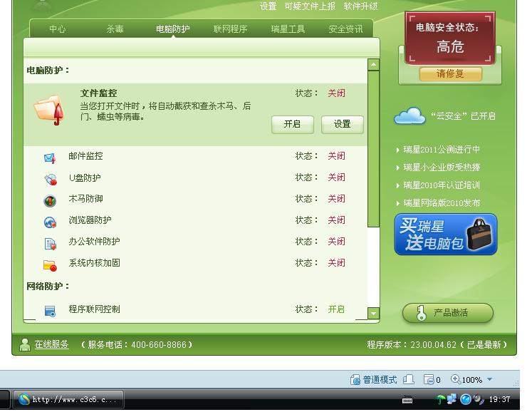Viewport: 532px width, 412px height.
Task: Click the 邮件监控 envelope icon
Action: coord(50,158)
